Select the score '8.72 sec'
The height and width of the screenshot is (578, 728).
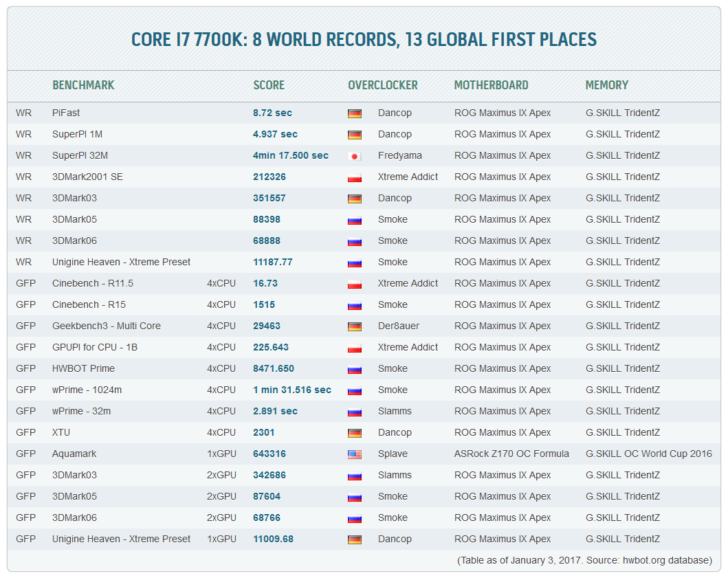coord(272,113)
